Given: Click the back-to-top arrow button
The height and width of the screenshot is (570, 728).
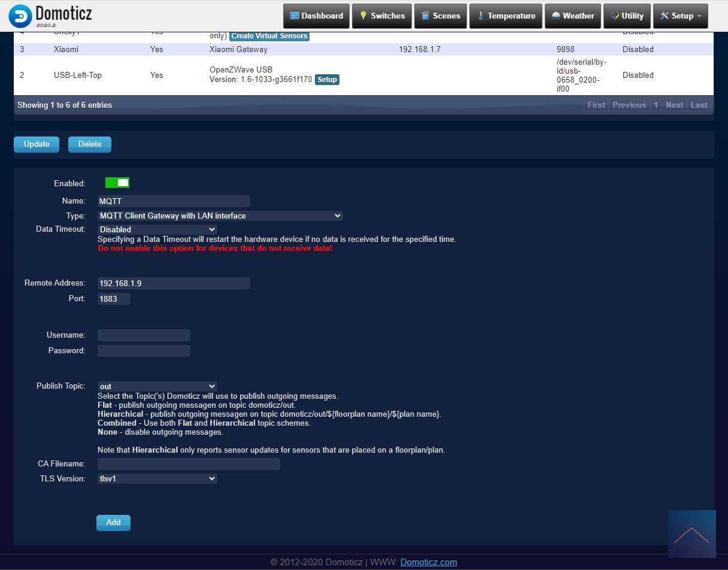Looking at the screenshot, I should pyautogui.click(x=691, y=534).
